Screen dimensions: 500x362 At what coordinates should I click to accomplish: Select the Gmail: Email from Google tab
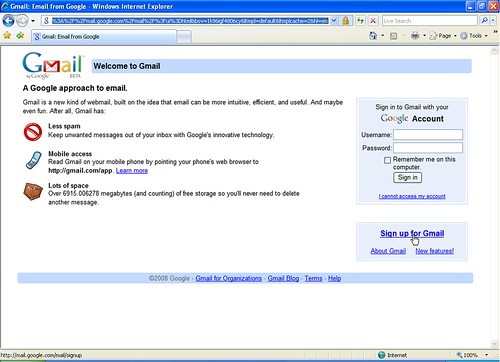coord(104,37)
